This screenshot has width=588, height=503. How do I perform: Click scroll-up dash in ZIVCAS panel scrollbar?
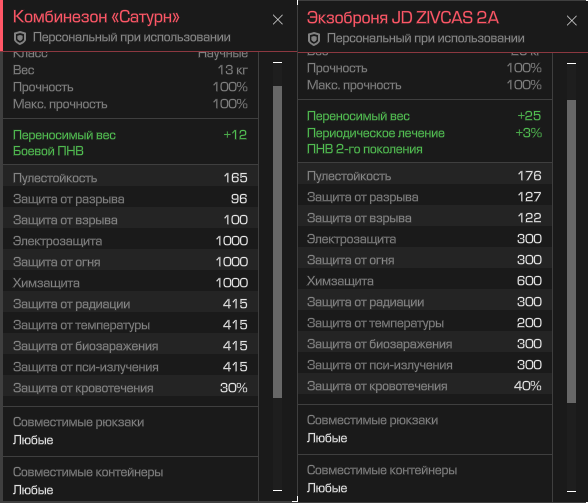pyautogui.click(x=572, y=63)
